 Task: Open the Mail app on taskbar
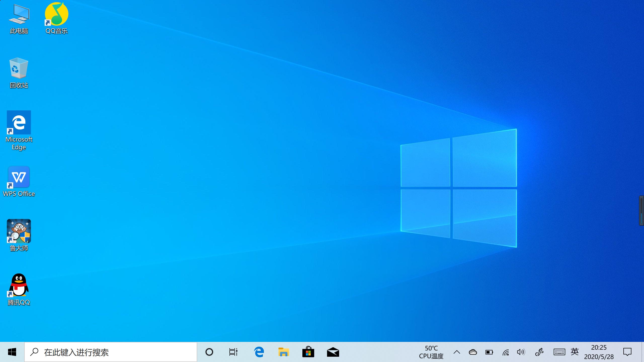pyautogui.click(x=333, y=352)
